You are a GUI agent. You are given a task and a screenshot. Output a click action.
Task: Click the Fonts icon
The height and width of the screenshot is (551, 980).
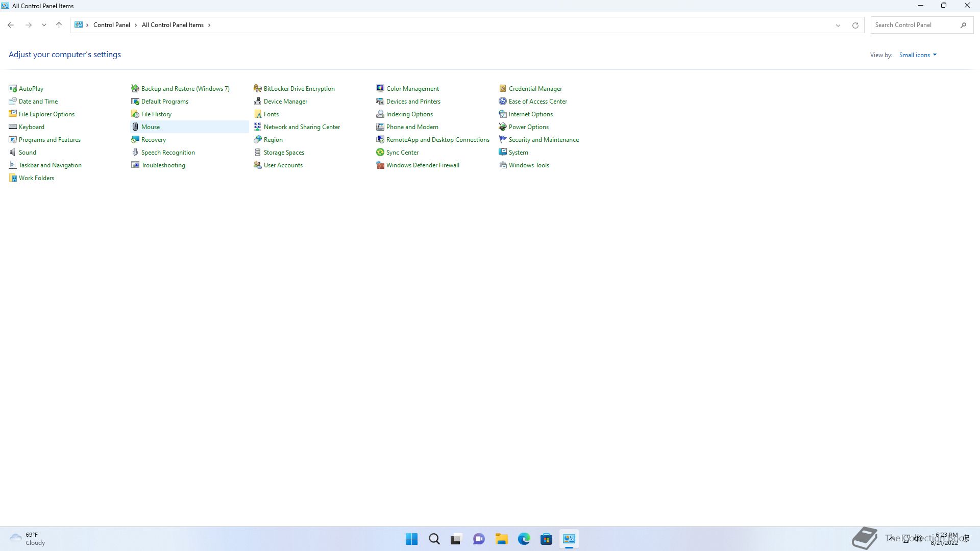click(x=258, y=114)
